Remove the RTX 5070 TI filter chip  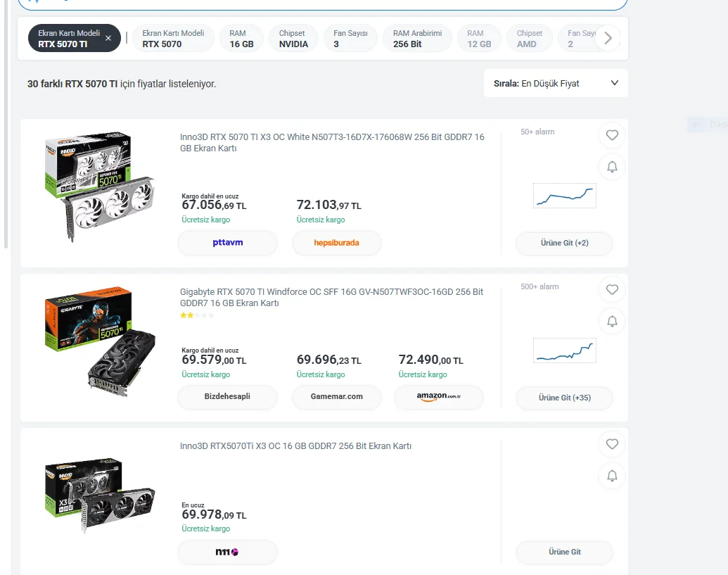pyautogui.click(x=108, y=38)
